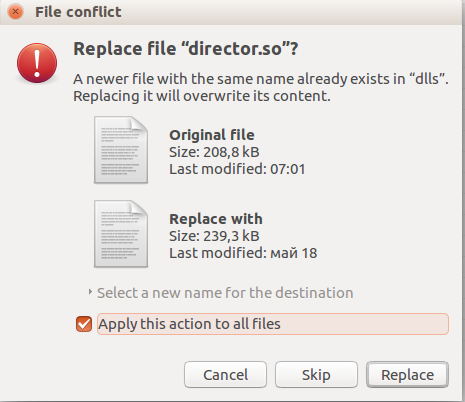This screenshot has height=402, width=465.
Task: Click the "Last modified: май 18" text
Action: pos(243,253)
